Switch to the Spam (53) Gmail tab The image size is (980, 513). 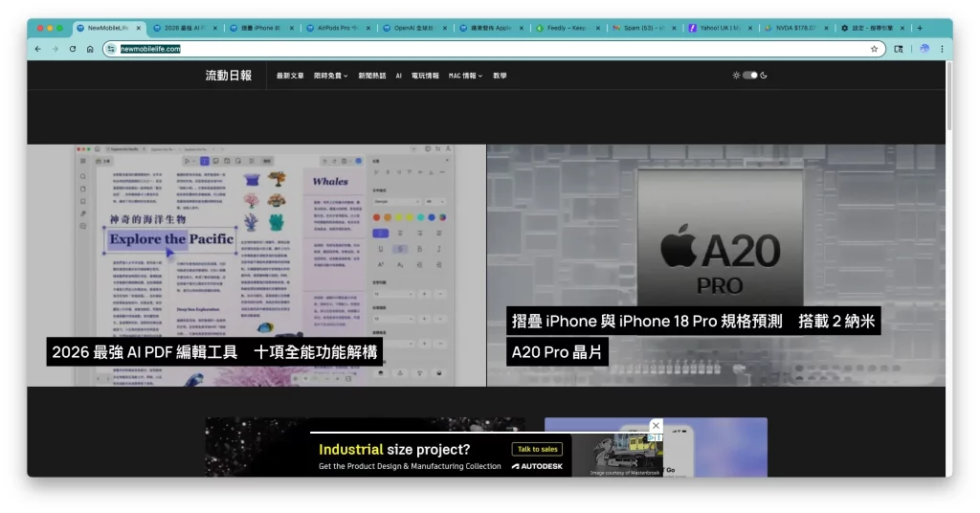click(x=643, y=28)
